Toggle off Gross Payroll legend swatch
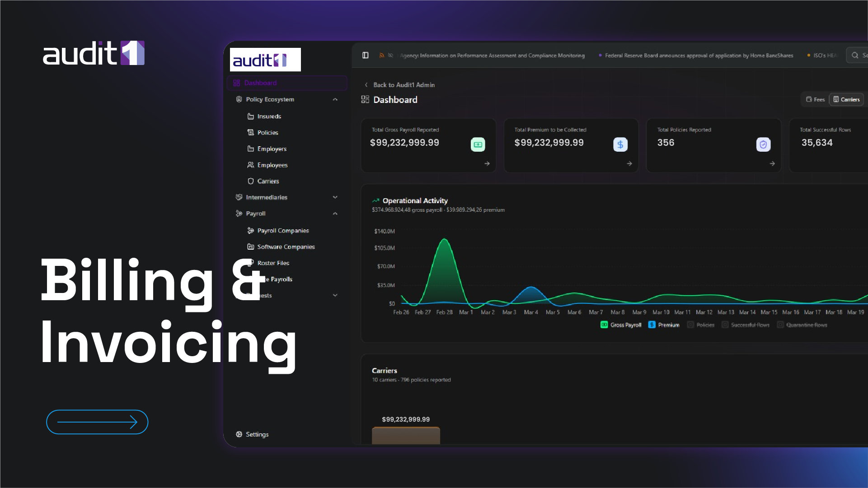Screen dimensions: 868x488 [x=603, y=325]
